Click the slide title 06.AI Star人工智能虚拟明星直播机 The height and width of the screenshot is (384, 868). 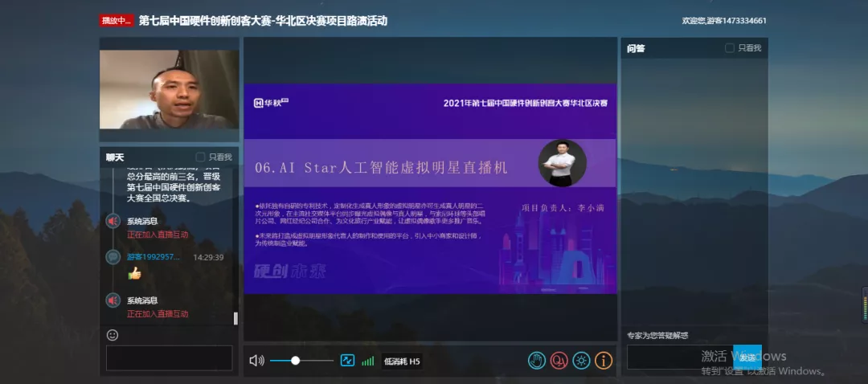(x=382, y=168)
